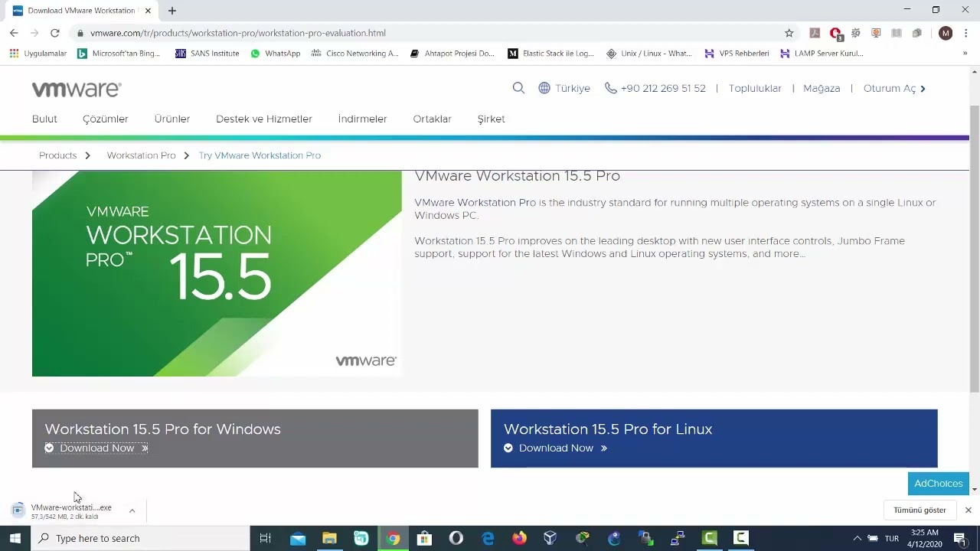Screen dimensions: 980x551
Task: Click the site padlock icon in the address bar
Action: click(x=80, y=33)
